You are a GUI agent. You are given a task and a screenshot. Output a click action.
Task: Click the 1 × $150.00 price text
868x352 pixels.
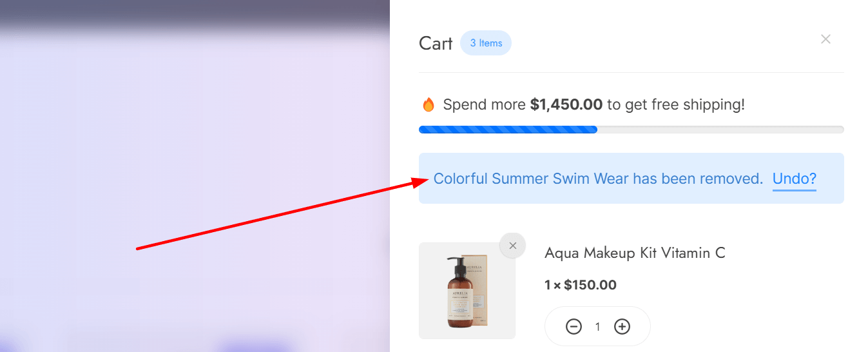pos(581,285)
